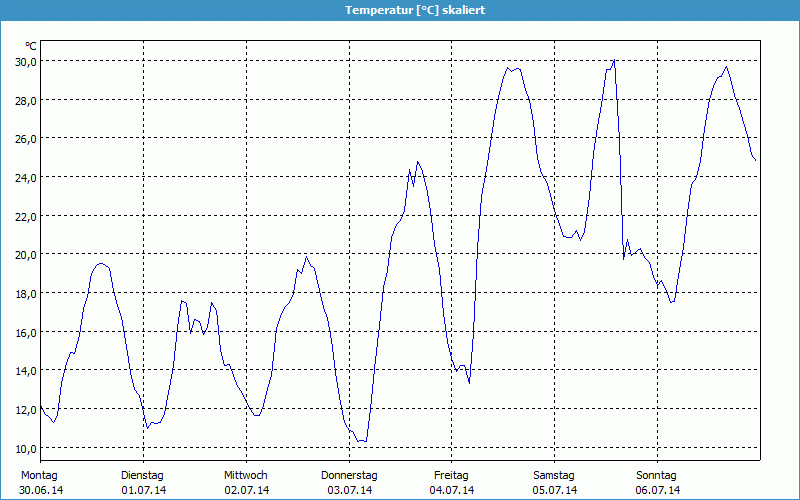Select the 30,0 y-axis label
The image size is (800, 500).
25,61
